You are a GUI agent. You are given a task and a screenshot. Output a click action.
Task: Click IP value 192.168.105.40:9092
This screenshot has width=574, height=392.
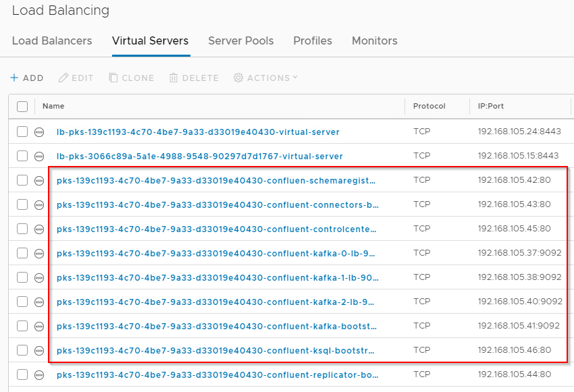pyautogui.click(x=520, y=302)
